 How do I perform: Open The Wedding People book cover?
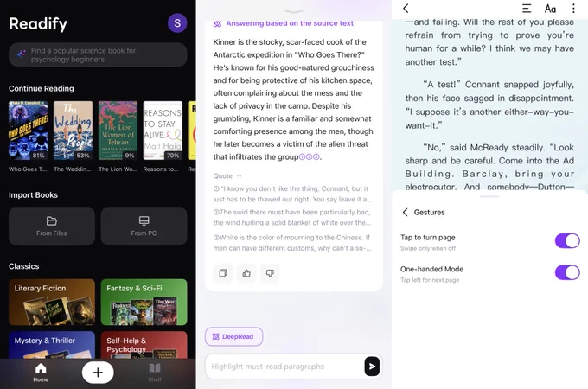[73, 131]
